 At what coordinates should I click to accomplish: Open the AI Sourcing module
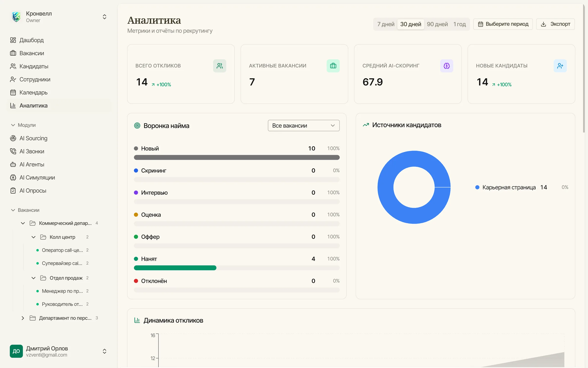[59, 138]
